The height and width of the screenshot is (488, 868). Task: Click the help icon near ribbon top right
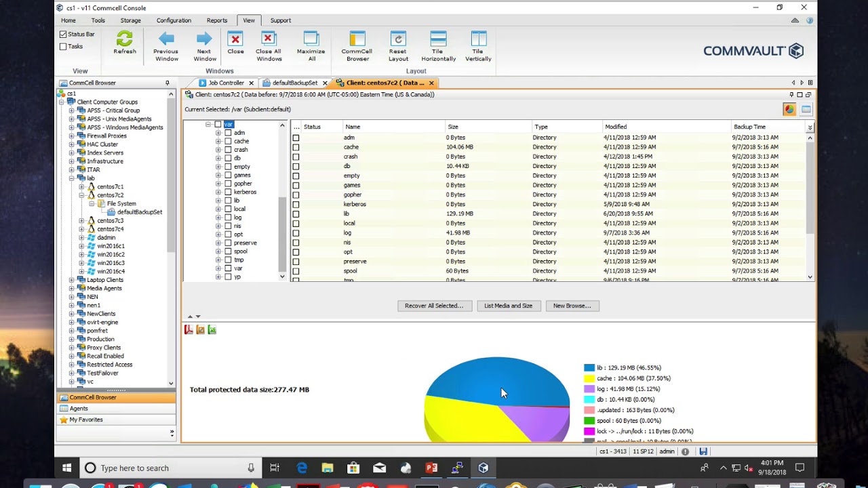809,20
